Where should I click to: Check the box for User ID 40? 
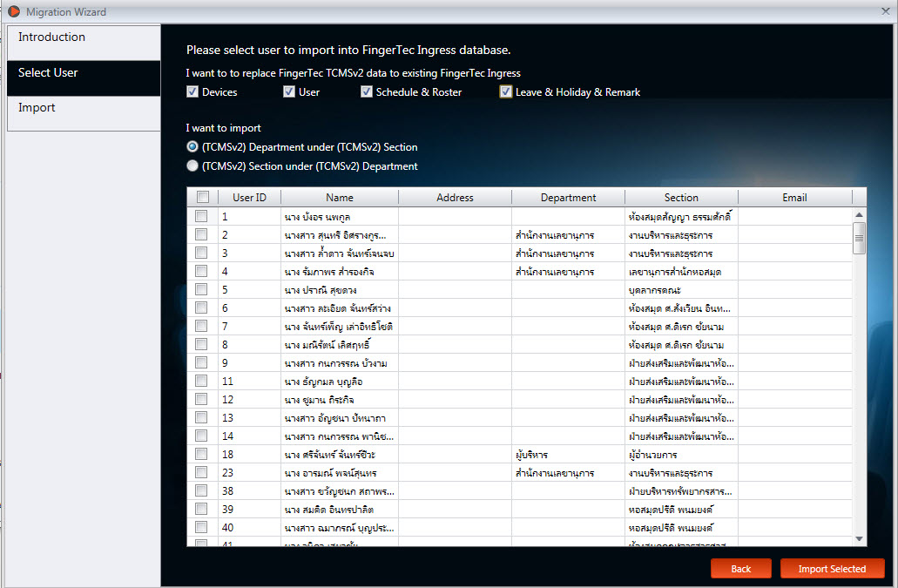[201, 528]
